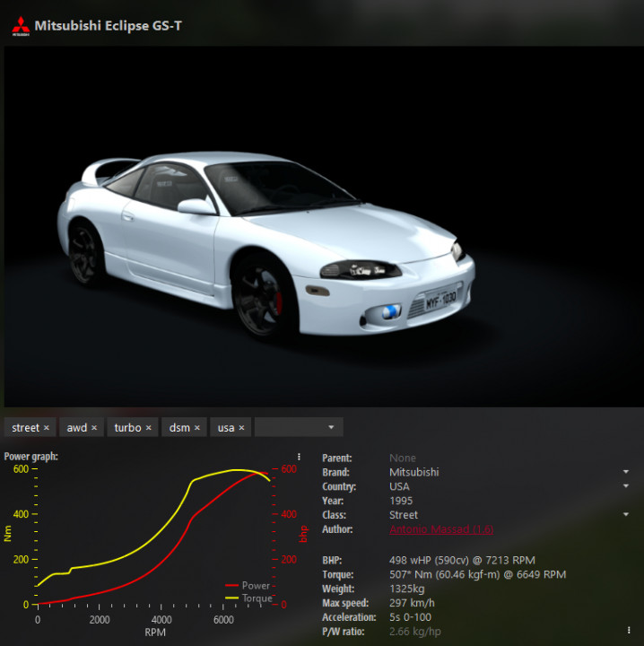Select the Brand value Mitsubishi

pos(413,472)
